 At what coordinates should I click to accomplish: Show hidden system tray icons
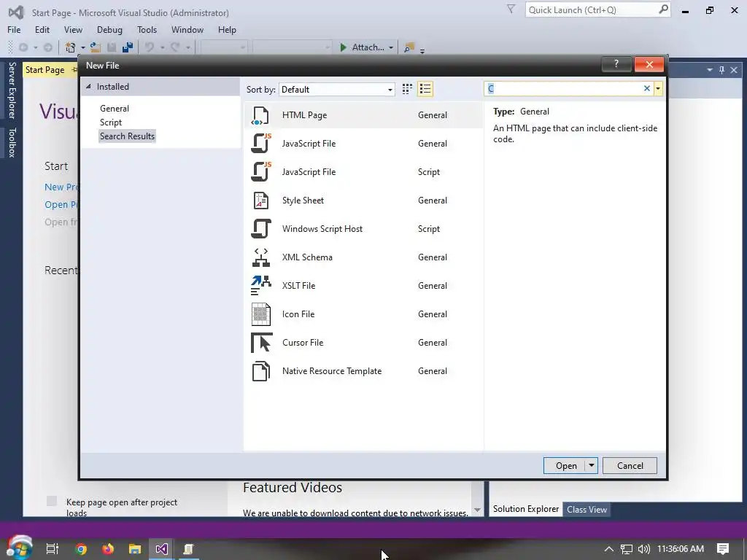coord(608,549)
